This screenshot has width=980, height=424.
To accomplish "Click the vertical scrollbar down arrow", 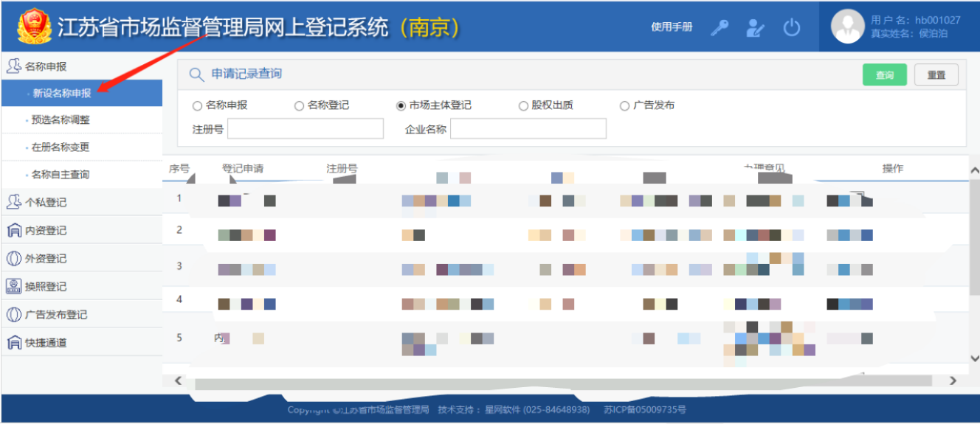I will click(974, 358).
